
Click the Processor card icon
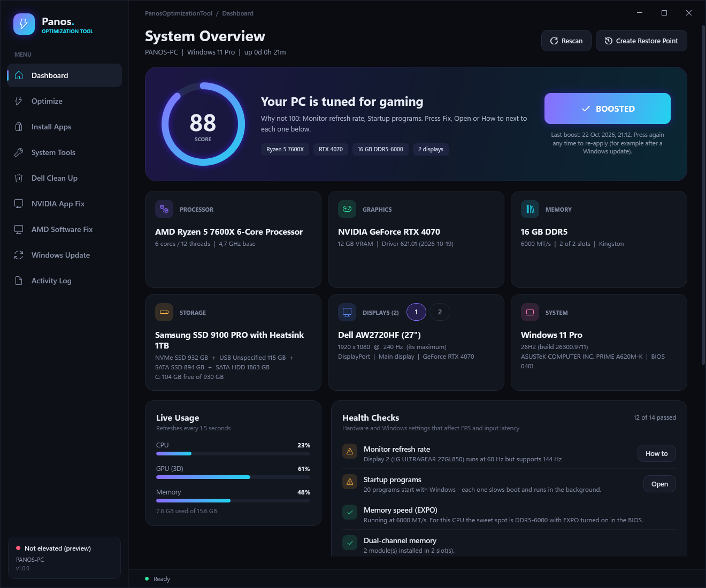[164, 209]
